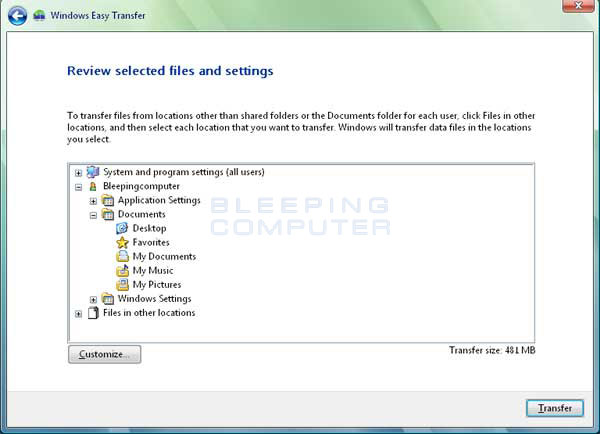Click the Desktop icon in tree

coord(122,228)
